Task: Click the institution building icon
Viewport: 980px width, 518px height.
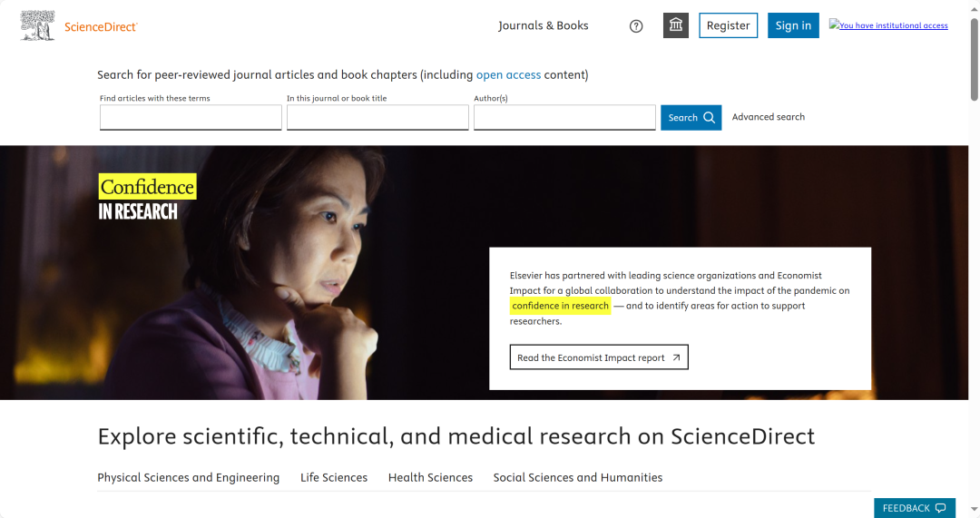Action: 676,25
